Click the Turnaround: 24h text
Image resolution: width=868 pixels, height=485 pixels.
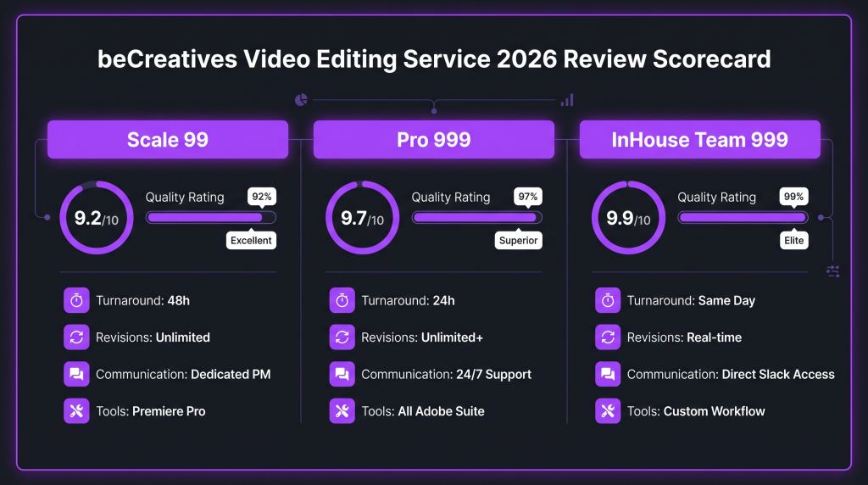pyautogui.click(x=408, y=301)
